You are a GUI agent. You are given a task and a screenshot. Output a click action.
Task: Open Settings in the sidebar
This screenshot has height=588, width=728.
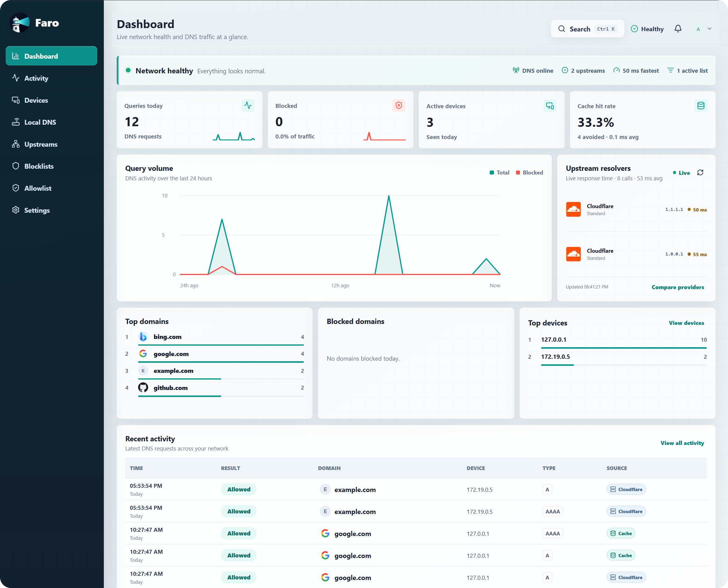[x=51, y=210]
